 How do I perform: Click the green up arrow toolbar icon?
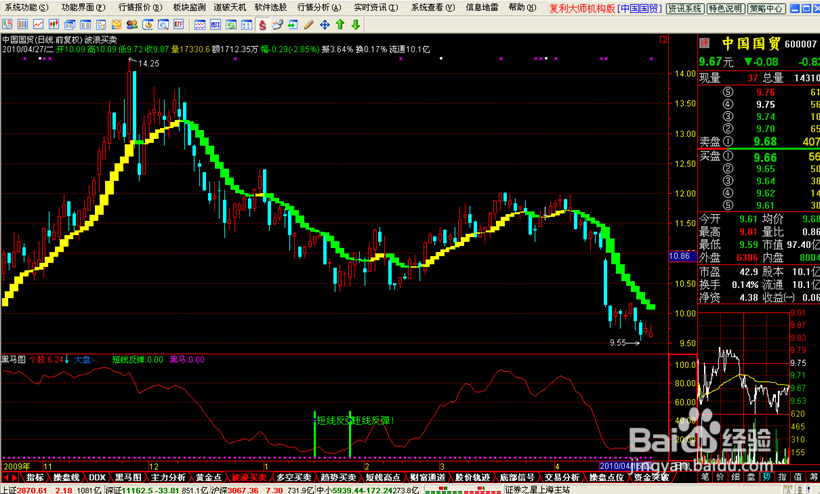click(340, 25)
